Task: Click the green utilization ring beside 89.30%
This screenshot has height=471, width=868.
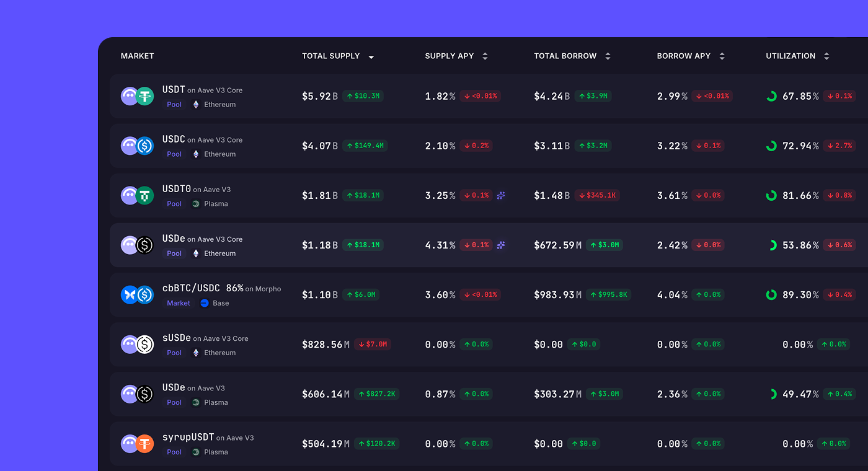Action: [x=771, y=294]
